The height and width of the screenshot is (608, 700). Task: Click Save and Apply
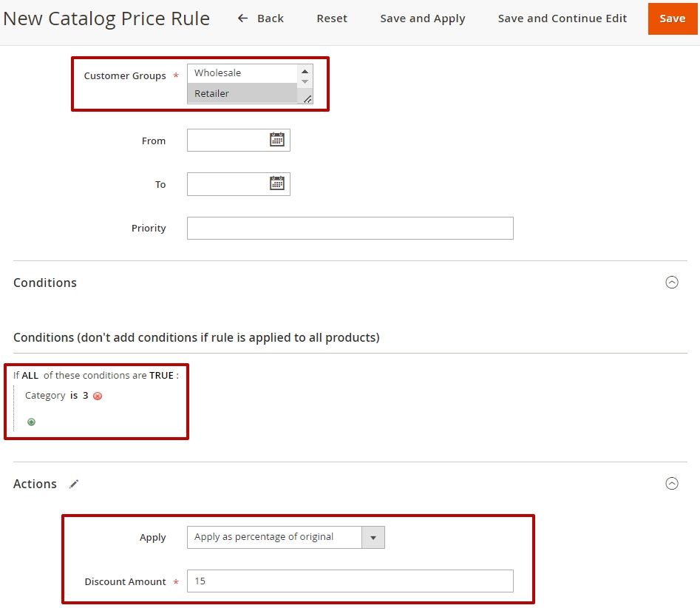(x=422, y=18)
